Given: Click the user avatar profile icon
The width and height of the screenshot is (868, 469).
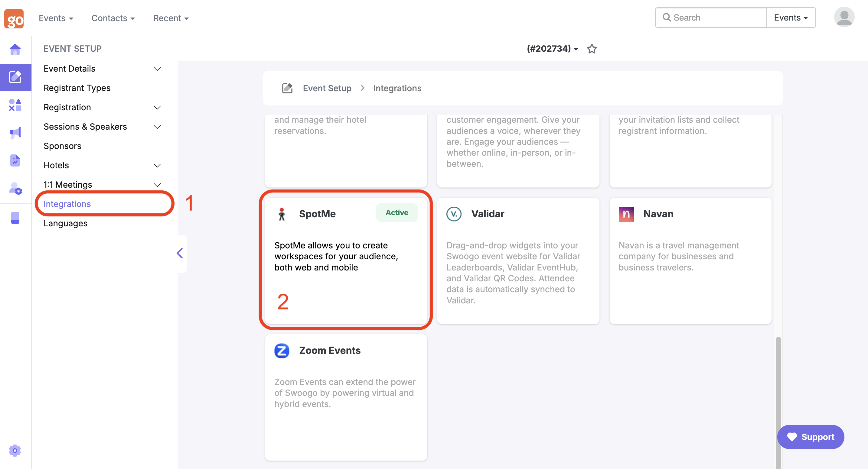Looking at the screenshot, I should 844,17.
